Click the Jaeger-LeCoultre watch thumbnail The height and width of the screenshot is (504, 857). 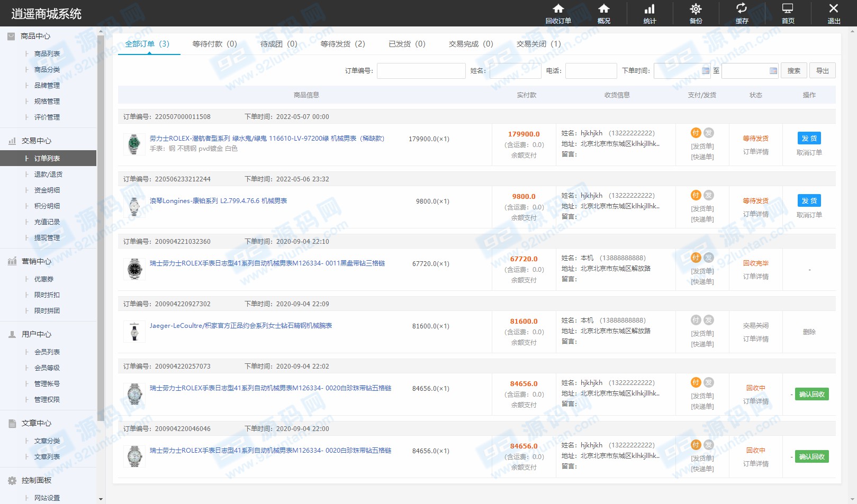click(134, 331)
